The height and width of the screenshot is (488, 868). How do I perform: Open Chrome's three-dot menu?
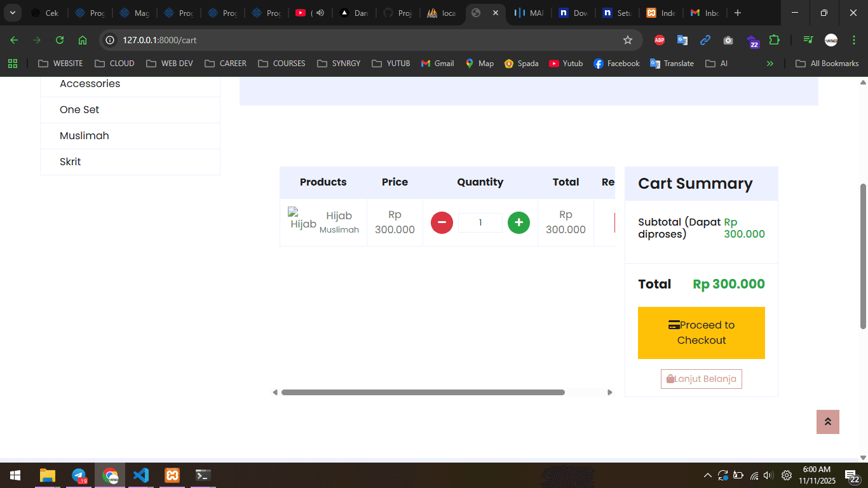[854, 39]
